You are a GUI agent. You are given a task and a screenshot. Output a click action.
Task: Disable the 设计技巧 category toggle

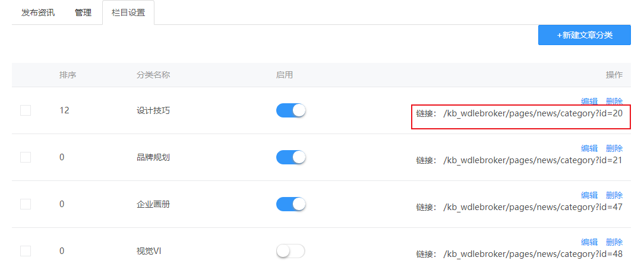tap(291, 110)
